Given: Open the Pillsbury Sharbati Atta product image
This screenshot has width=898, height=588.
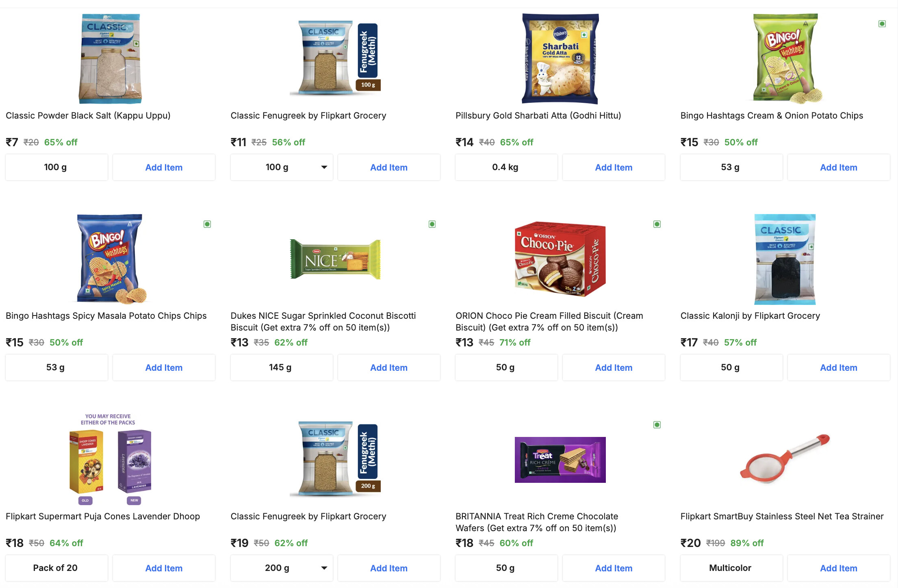Looking at the screenshot, I should (560, 59).
